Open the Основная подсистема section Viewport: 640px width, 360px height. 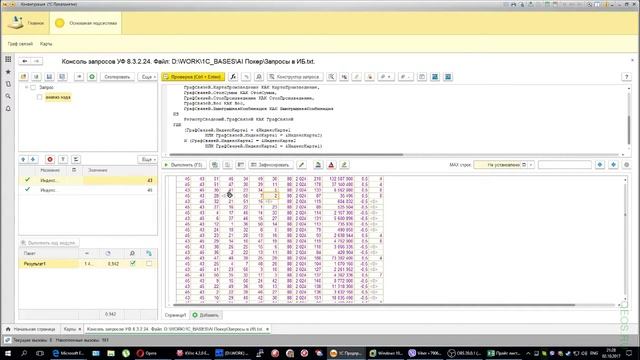click(86, 23)
